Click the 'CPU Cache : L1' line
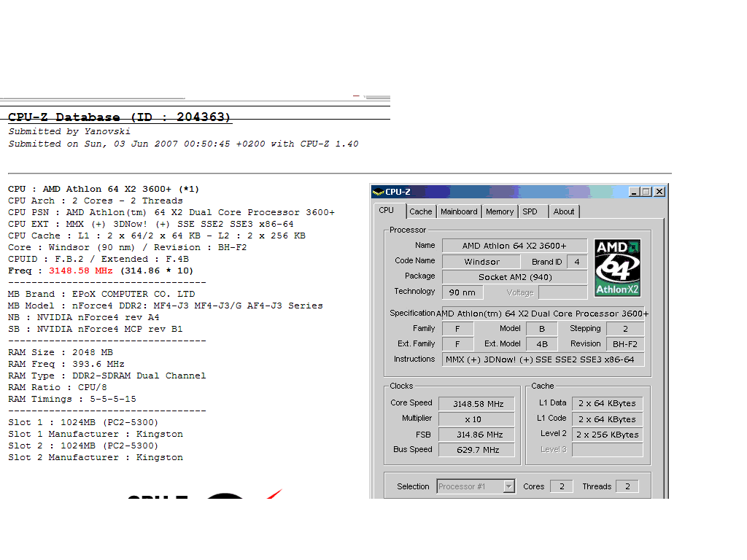The height and width of the screenshot is (560, 747). tap(157, 236)
